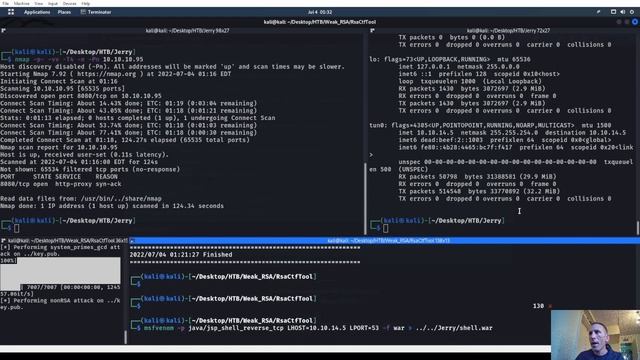
Task: Click 'inet 10.10.14.5' address line
Action: click(x=512, y=133)
